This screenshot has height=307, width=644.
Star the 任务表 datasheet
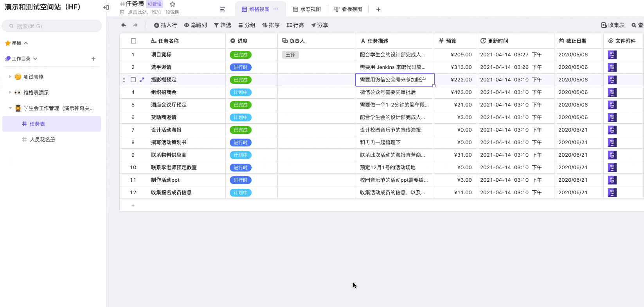click(x=173, y=4)
